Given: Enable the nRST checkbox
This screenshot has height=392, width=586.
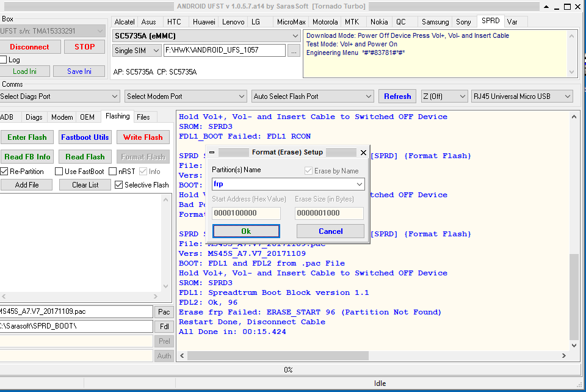Looking at the screenshot, I should [x=112, y=172].
